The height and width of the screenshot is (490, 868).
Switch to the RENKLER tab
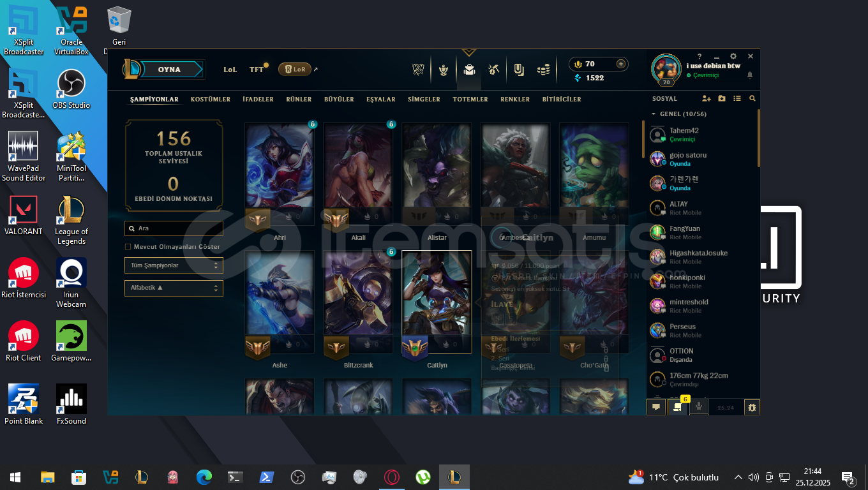click(x=515, y=100)
